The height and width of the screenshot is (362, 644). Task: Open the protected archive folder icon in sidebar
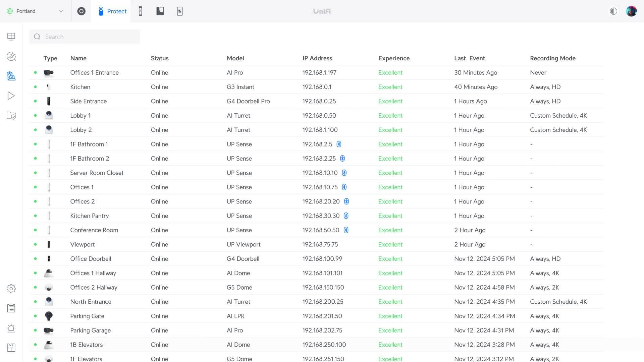(11, 116)
